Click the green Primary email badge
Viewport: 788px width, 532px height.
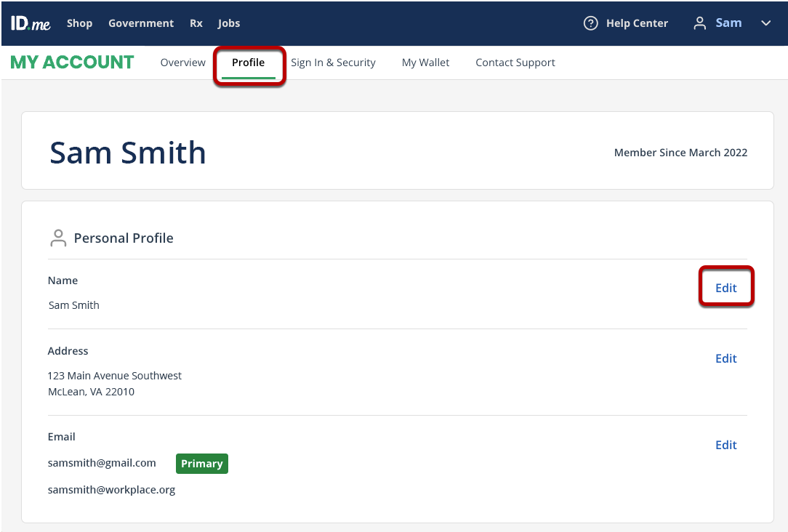click(201, 463)
